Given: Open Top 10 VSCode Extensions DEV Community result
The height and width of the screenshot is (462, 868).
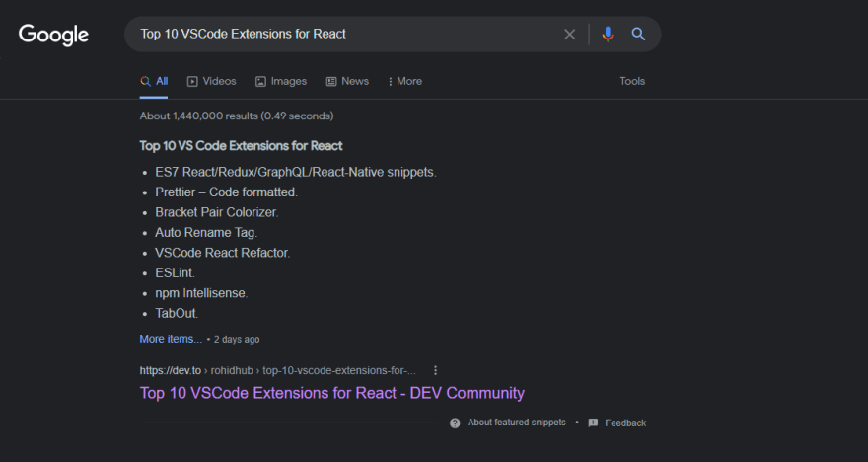Looking at the screenshot, I should (332, 393).
